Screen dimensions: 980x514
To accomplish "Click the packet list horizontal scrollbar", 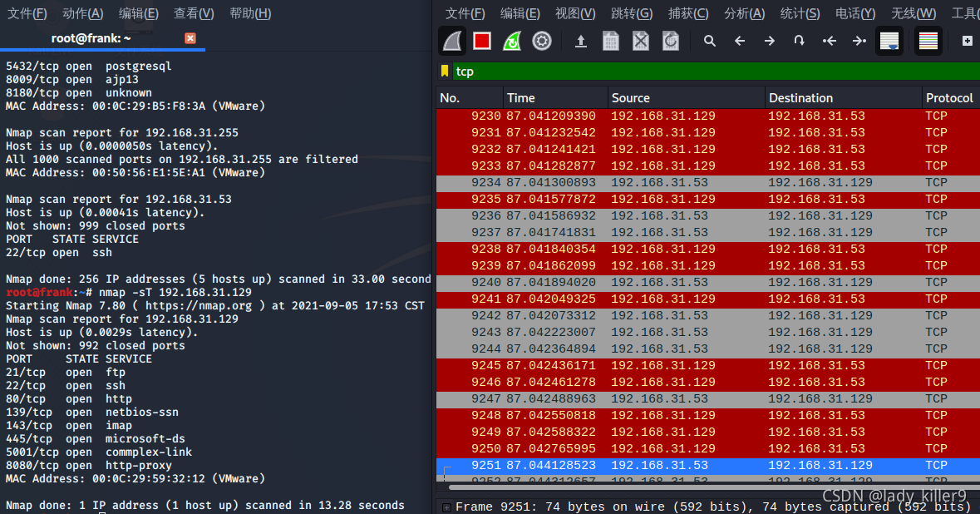I will 712,487.
